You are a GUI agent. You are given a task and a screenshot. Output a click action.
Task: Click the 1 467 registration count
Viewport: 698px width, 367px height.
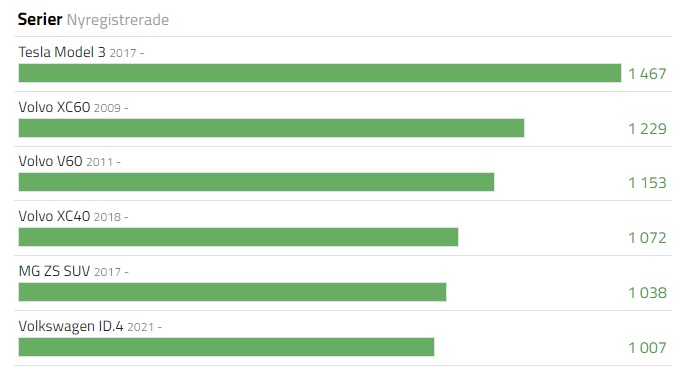[647, 73]
